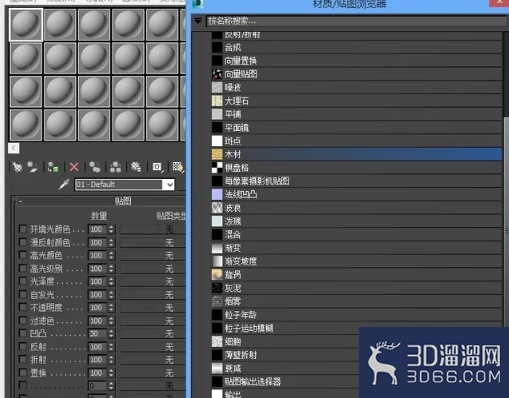Click the 细胞 cellular map icon
Viewport: 509px width, 398px height.
pos(217,341)
